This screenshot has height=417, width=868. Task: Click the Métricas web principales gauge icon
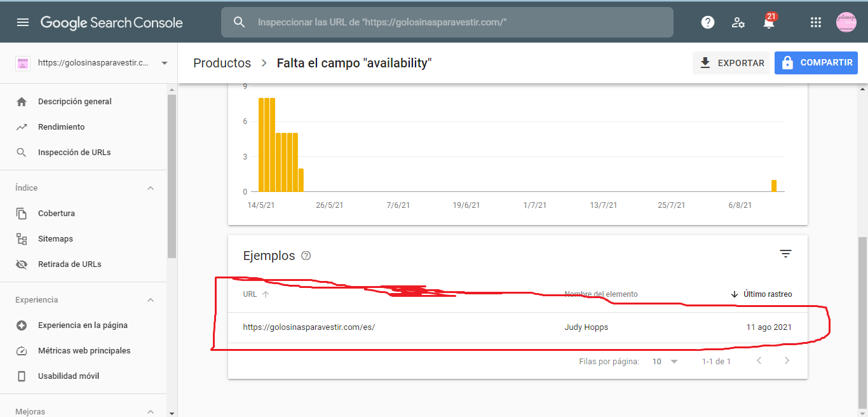(x=22, y=351)
